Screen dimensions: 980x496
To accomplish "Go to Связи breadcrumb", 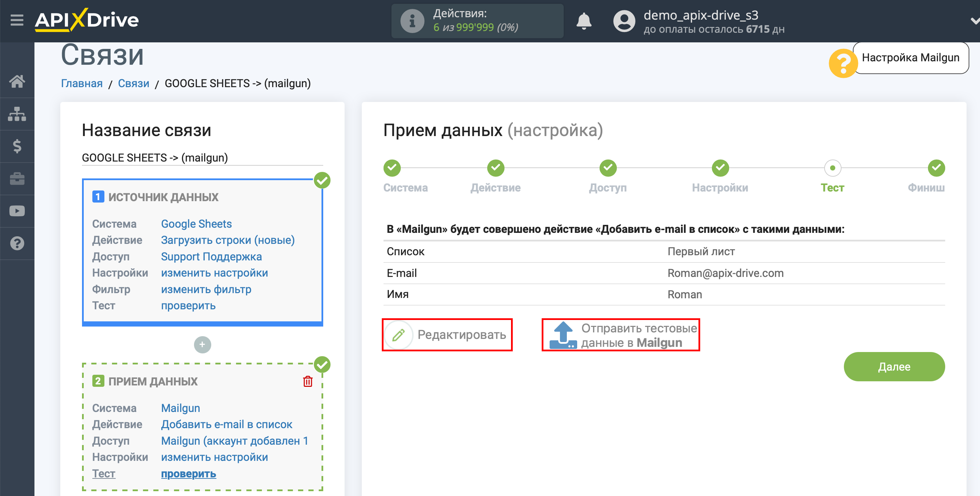I will click(x=134, y=83).
